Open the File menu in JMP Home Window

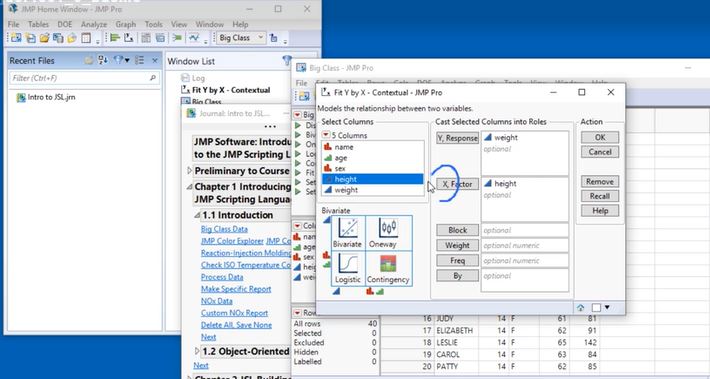click(x=13, y=24)
